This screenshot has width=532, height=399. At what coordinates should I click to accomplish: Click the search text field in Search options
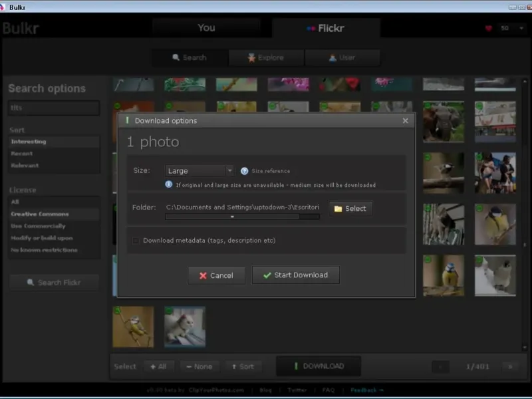(54, 108)
